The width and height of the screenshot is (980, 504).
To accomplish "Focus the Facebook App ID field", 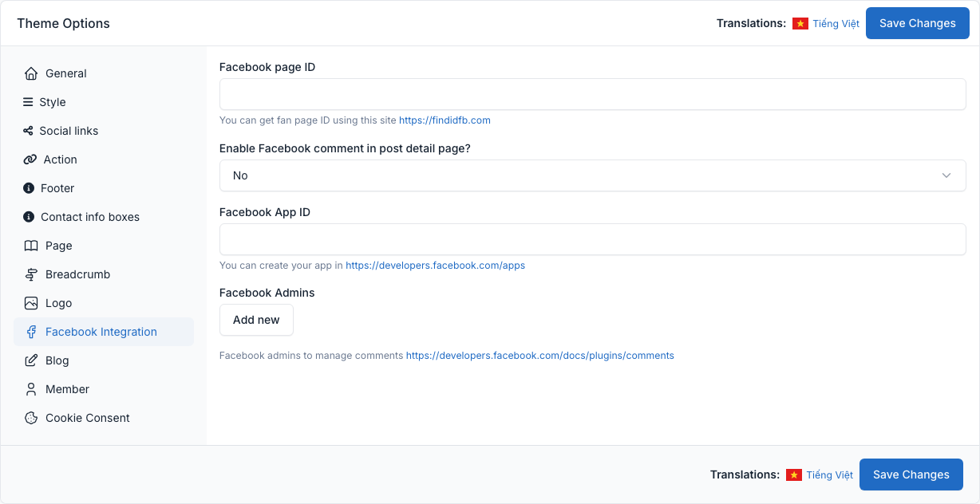I will point(592,239).
